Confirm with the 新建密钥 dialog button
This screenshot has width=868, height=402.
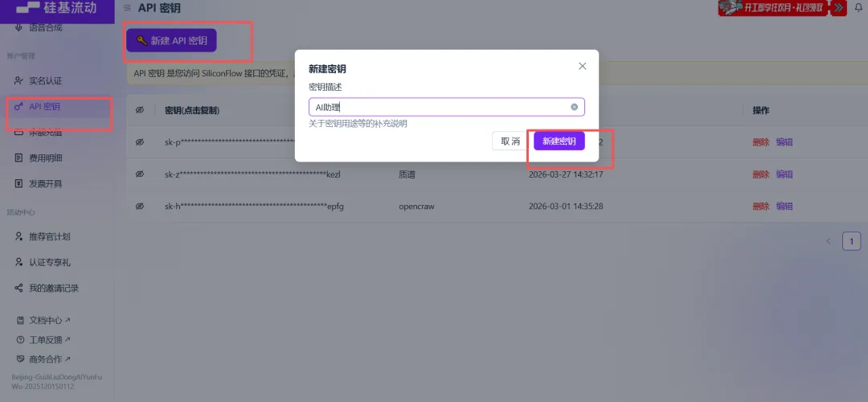pyautogui.click(x=559, y=142)
